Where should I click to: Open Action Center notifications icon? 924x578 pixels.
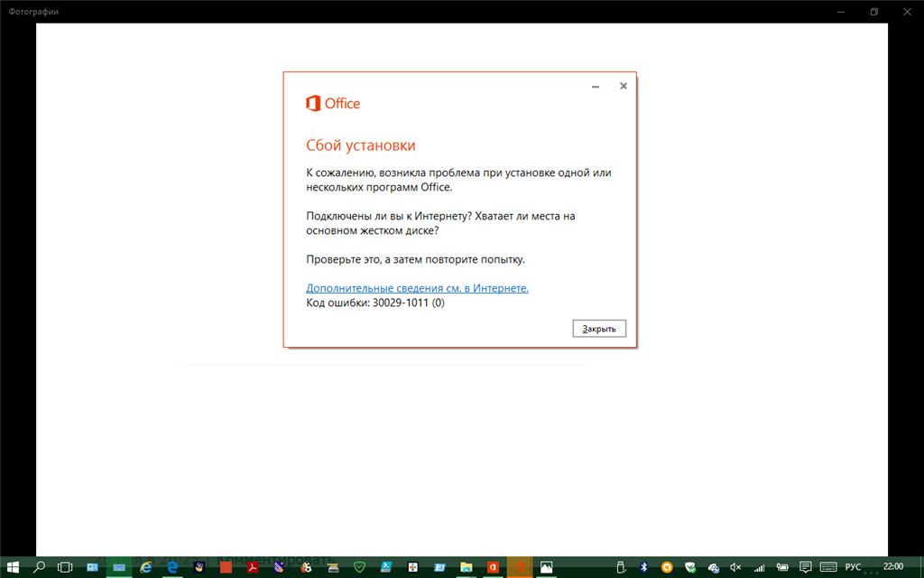[805, 567]
